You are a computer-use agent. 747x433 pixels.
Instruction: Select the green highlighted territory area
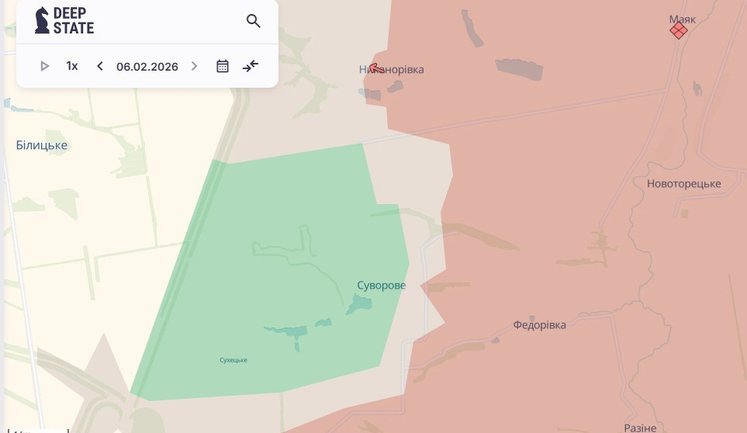coord(270,280)
